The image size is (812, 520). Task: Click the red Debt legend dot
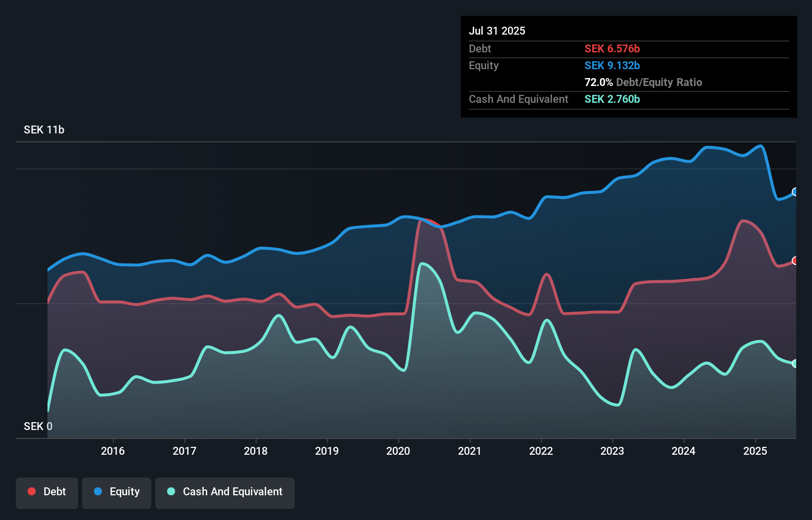click(31, 491)
